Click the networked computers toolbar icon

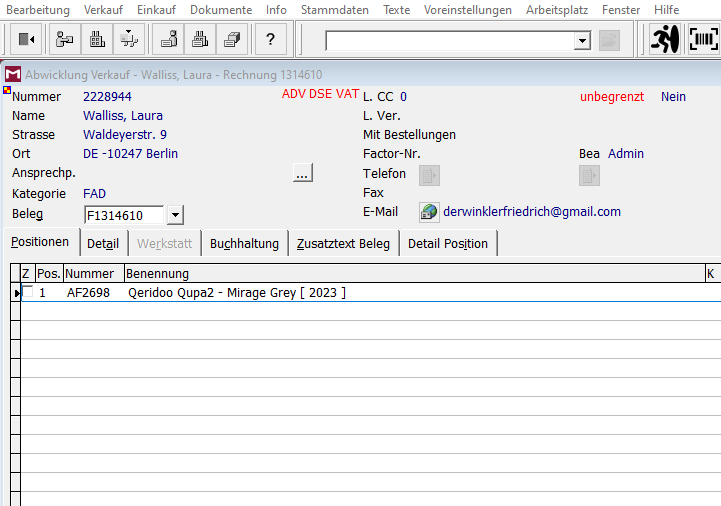(x=129, y=40)
